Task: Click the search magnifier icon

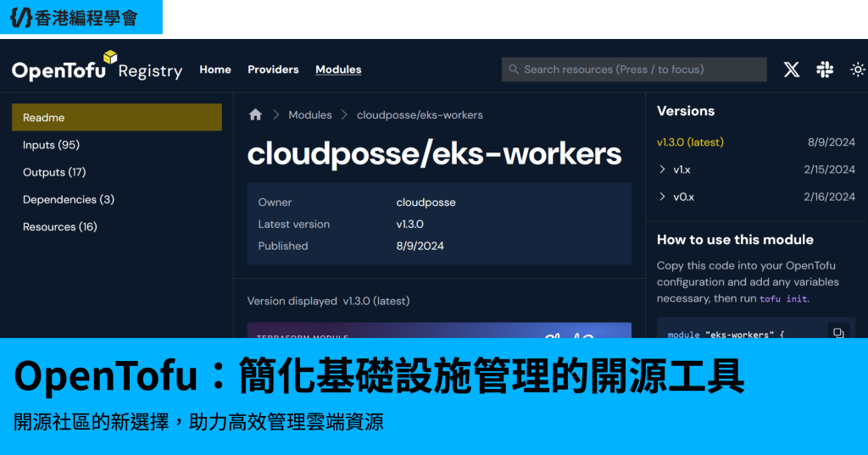Action: (514, 69)
